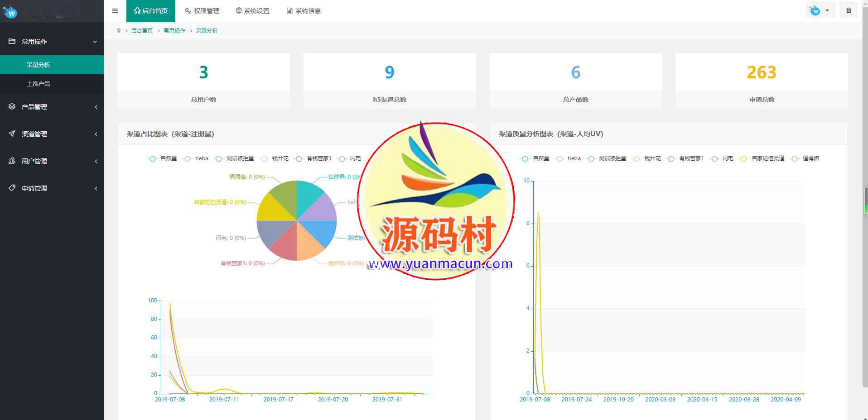Hide 值得借 series in UV chart legend
The width and height of the screenshot is (868, 420).
point(805,158)
